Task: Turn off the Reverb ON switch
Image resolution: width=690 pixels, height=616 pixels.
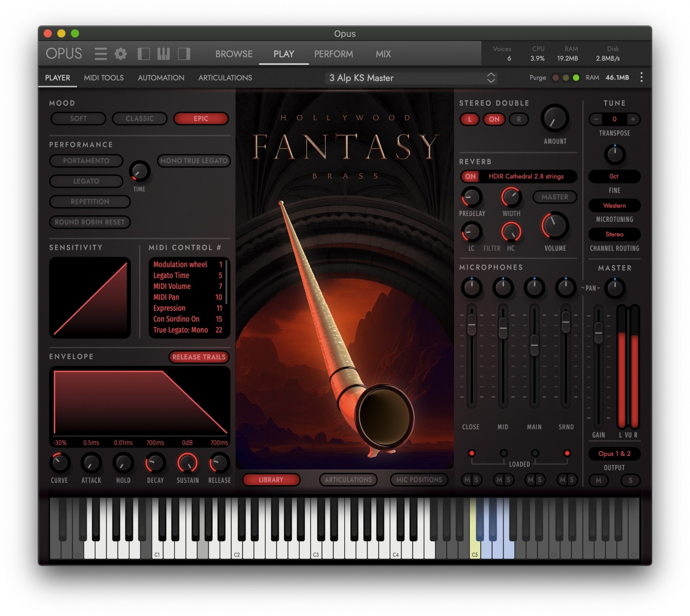Action: coord(470,177)
